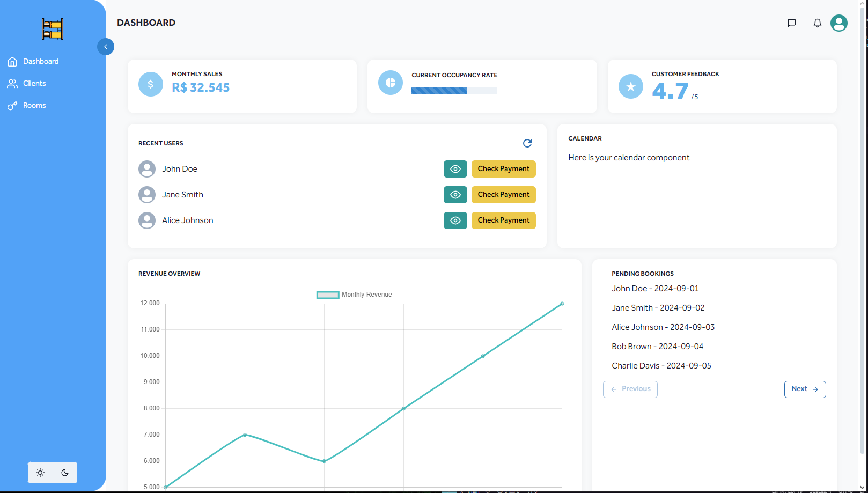The height and width of the screenshot is (493, 868).
Task: Open the messages chat icon
Action: coord(792,23)
